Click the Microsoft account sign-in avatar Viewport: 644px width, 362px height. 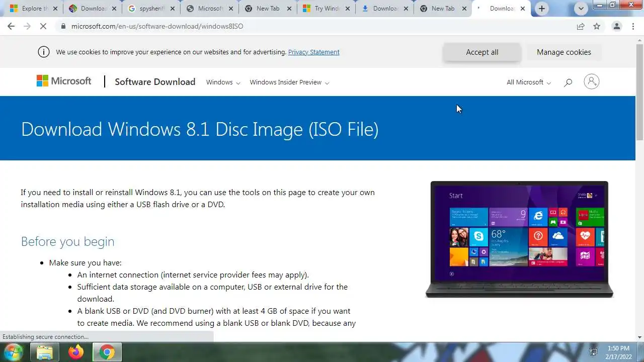point(592,81)
